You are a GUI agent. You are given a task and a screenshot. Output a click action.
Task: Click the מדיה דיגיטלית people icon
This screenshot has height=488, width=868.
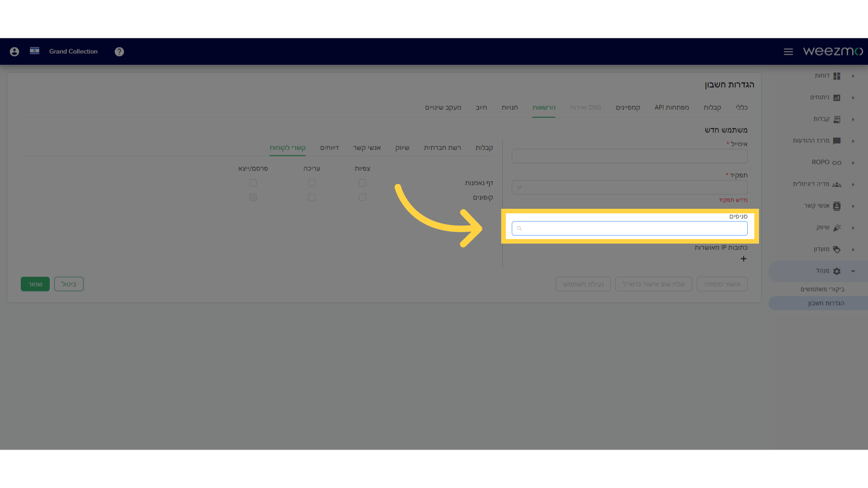[x=837, y=184]
